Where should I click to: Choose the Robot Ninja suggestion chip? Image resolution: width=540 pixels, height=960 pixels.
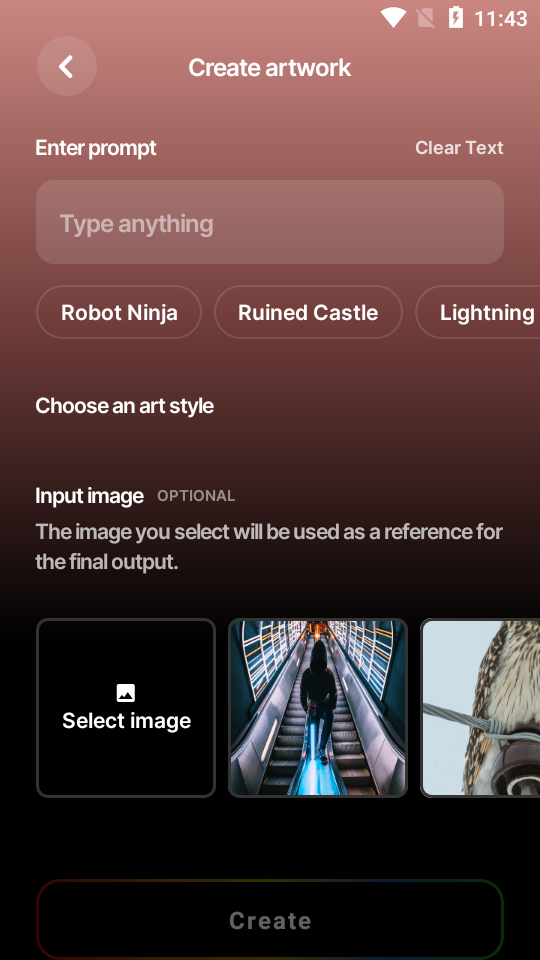(119, 312)
